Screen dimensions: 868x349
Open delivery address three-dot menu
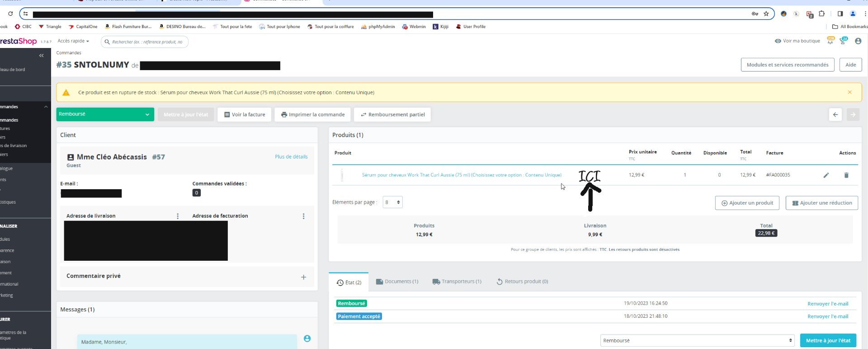178,216
